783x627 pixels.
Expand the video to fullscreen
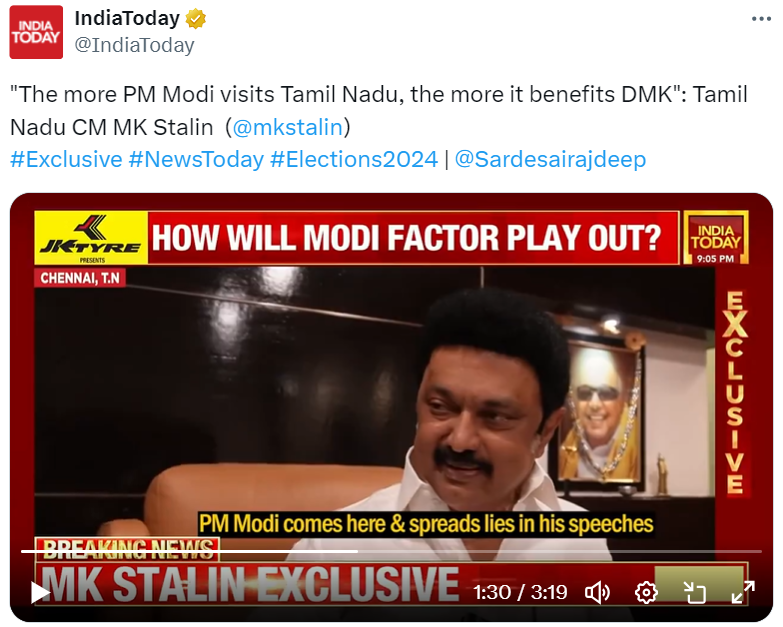[x=743, y=593]
